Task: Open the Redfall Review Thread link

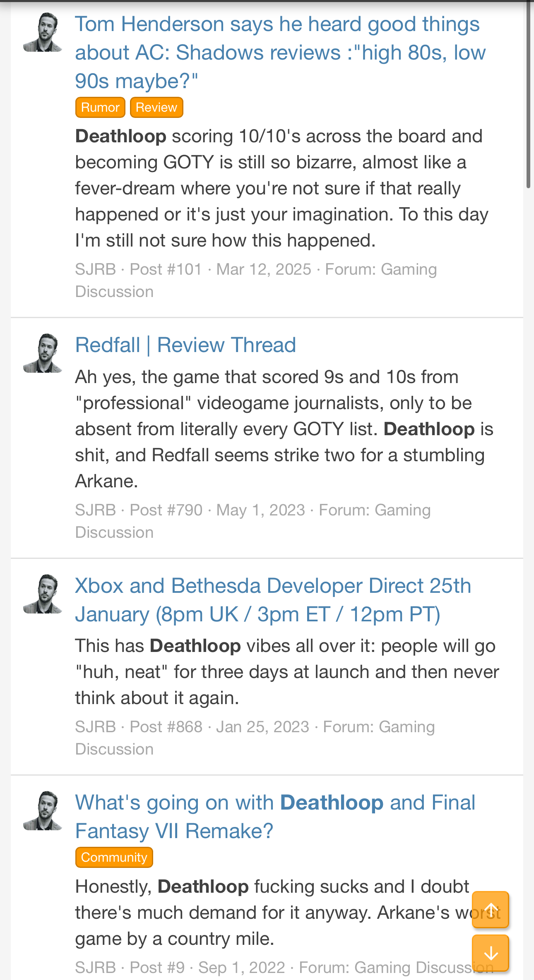Action: click(x=185, y=345)
